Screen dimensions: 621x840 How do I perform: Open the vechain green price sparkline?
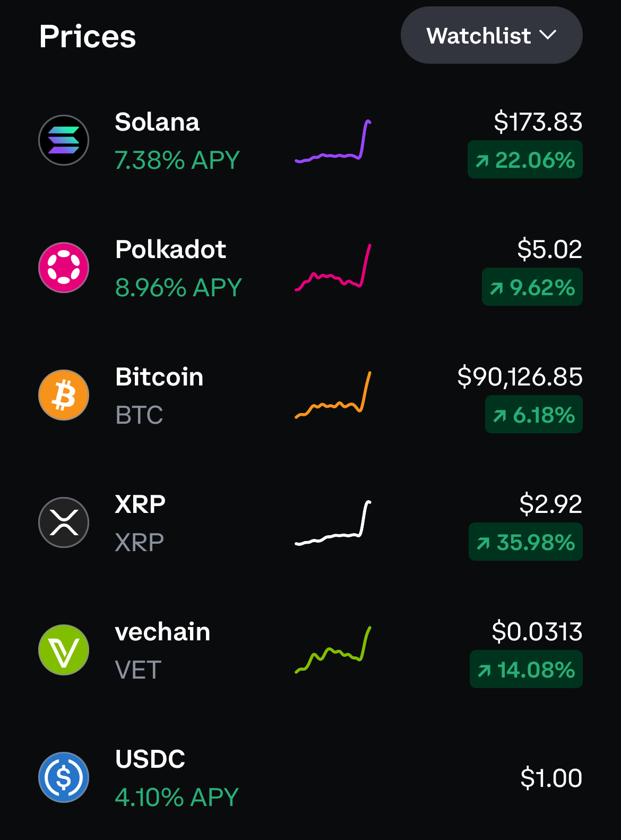(333, 650)
